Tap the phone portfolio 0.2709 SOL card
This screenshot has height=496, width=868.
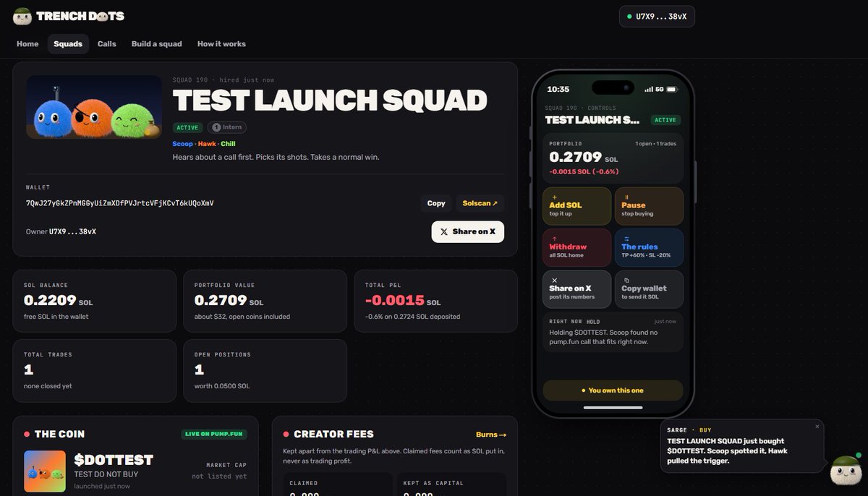613,158
